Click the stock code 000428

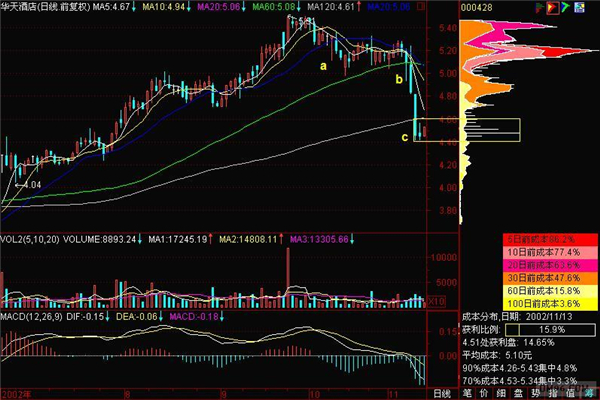tap(477, 7)
